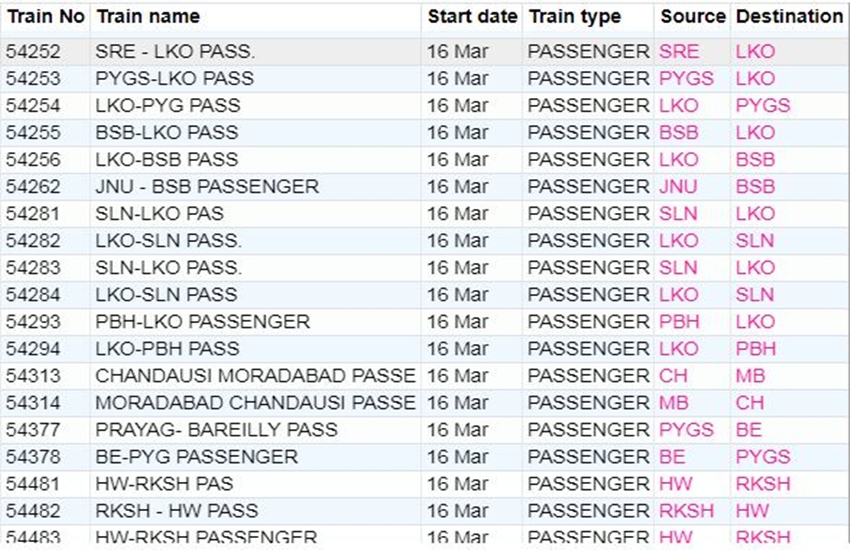Open RKSH source link for train 54482
The image size is (850, 550).
coord(687,510)
